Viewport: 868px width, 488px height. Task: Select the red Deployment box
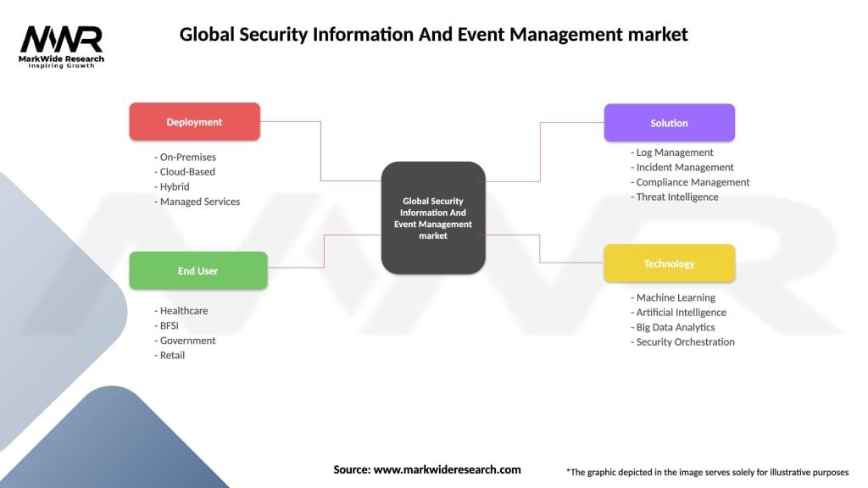(x=194, y=122)
